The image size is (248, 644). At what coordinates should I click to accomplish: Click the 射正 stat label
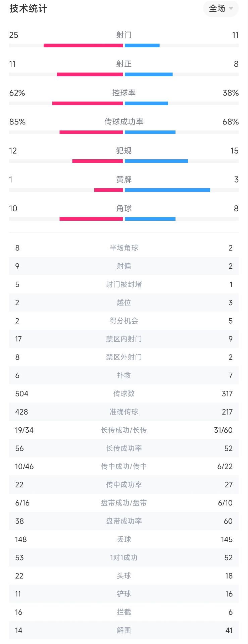(124, 64)
